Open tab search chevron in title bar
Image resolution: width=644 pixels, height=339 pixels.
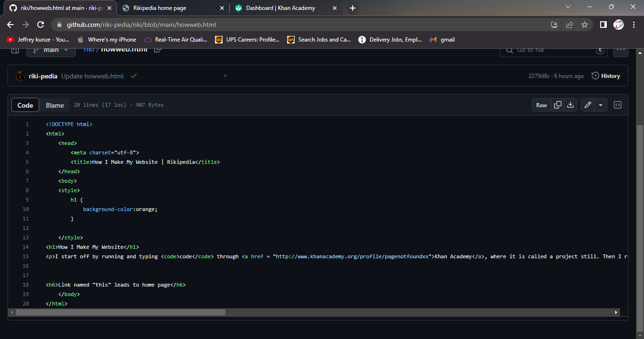click(568, 7)
